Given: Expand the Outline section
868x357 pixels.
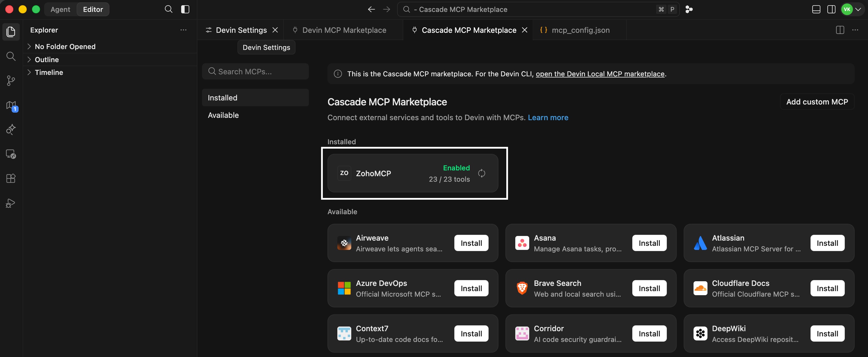Looking at the screenshot, I should pyautogui.click(x=110, y=59).
